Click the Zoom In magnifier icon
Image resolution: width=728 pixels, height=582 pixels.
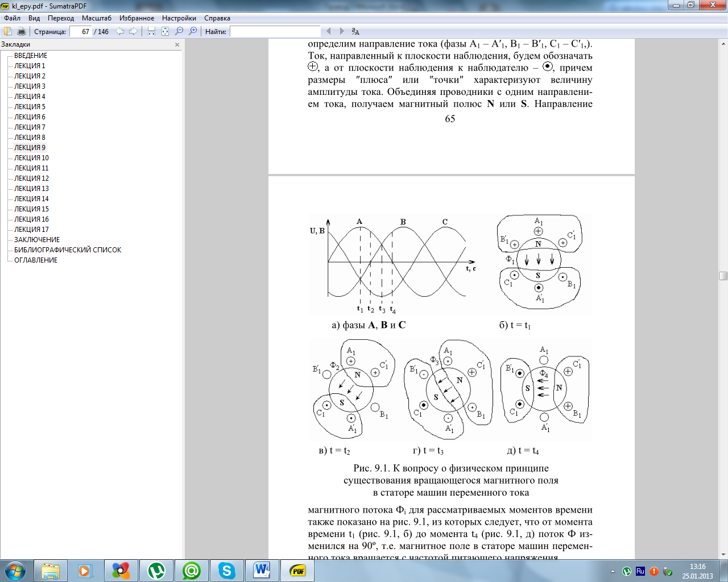pyautogui.click(x=193, y=31)
